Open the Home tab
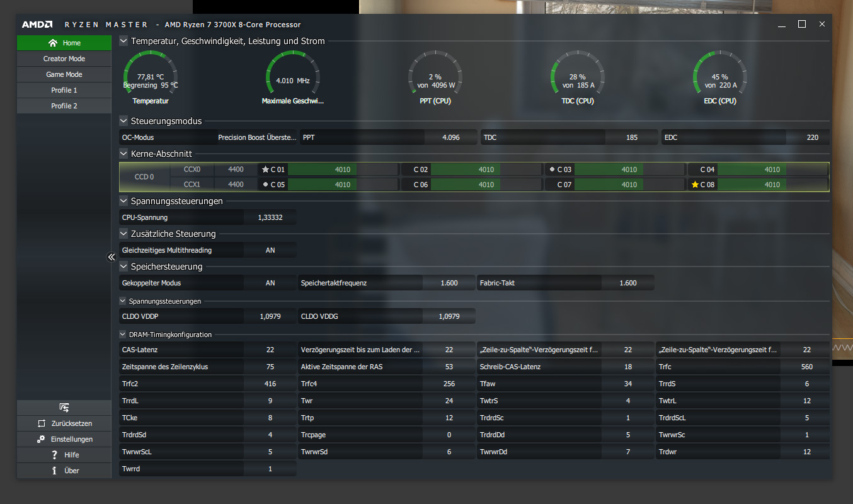The width and height of the screenshot is (853, 504). (x=64, y=43)
